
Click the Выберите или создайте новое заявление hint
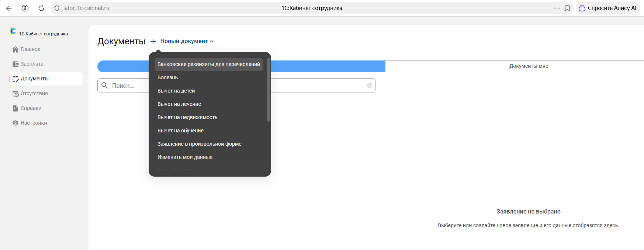click(x=529, y=225)
